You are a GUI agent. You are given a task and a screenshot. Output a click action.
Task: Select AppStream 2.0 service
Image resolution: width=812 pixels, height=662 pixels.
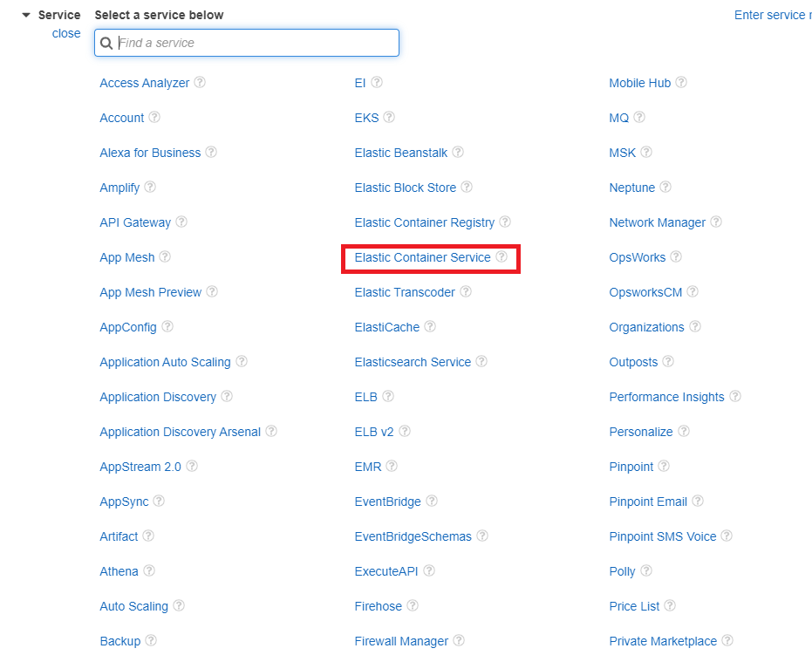tap(140, 467)
